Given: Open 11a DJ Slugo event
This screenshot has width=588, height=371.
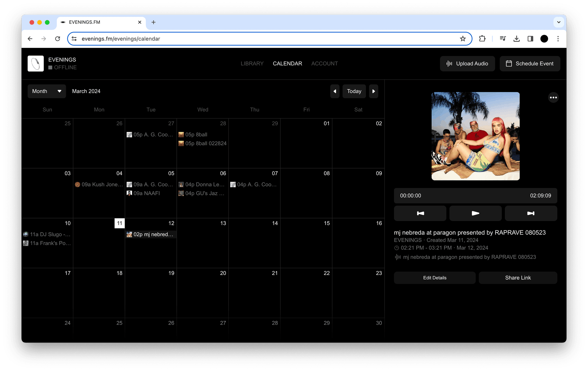Looking at the screenshot, I should pos(47,234).
